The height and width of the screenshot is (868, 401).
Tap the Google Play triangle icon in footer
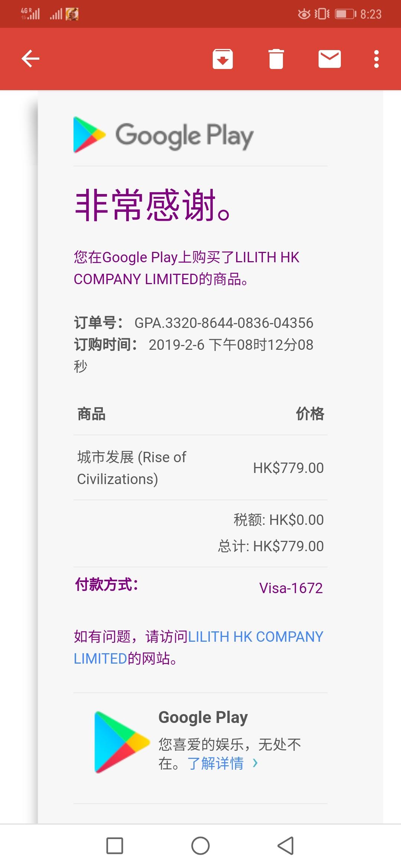tap(121, 742)
